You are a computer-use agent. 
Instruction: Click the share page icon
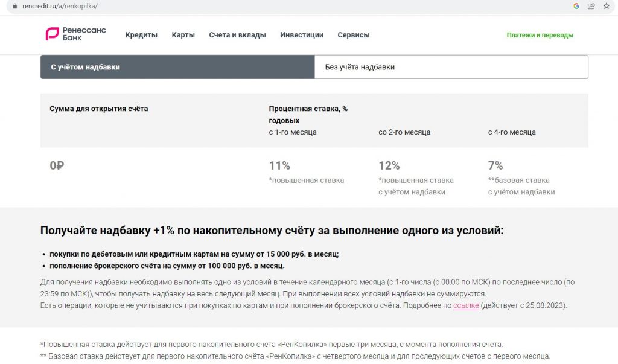591,6
